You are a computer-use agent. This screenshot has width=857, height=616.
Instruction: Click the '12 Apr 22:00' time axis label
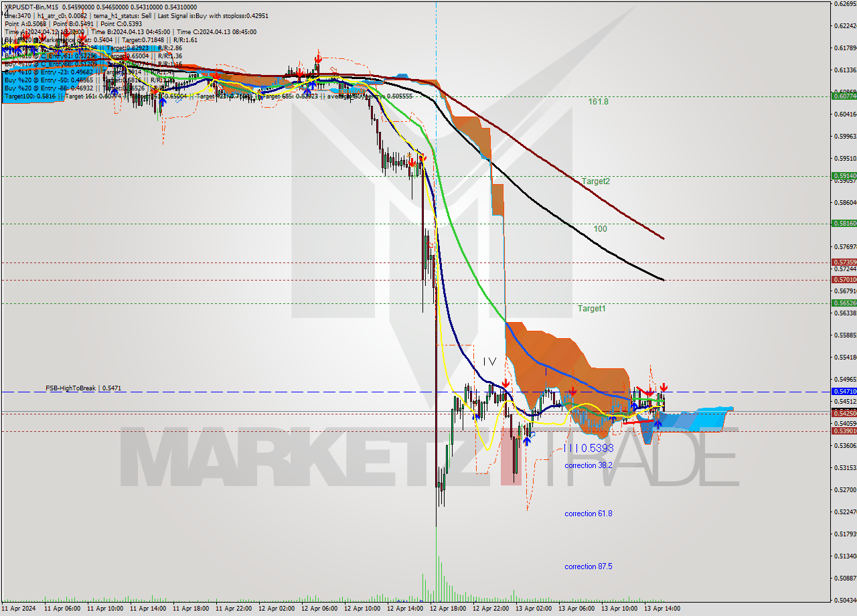[489, 609]
